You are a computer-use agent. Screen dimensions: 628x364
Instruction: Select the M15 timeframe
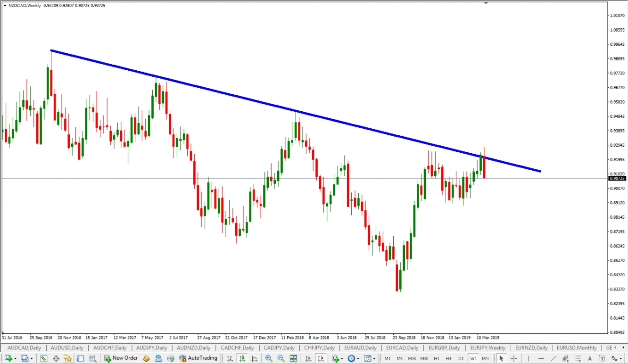412,358
